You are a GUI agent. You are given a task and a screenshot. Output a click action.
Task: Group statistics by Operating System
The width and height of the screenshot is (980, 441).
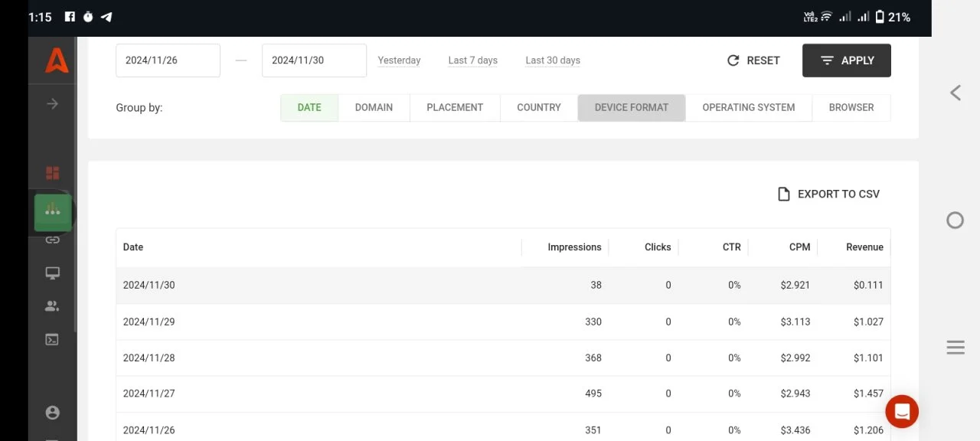click(749, 107)
